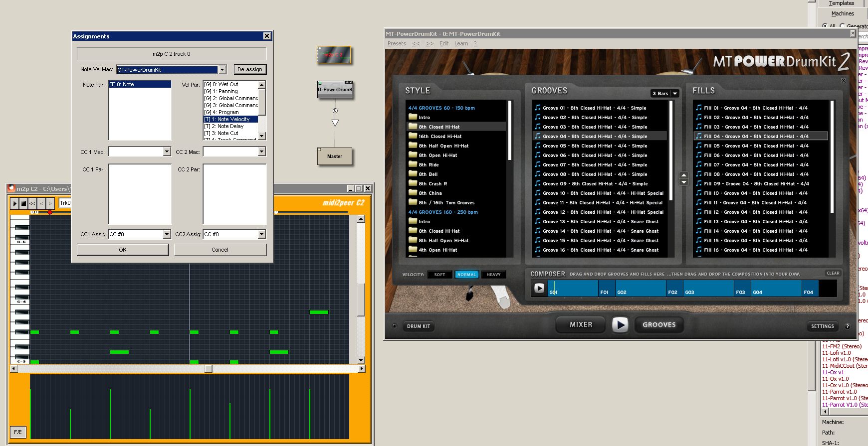
Task: Click the help question mark icon in DrumKit
Action: [x=847, y=326]
